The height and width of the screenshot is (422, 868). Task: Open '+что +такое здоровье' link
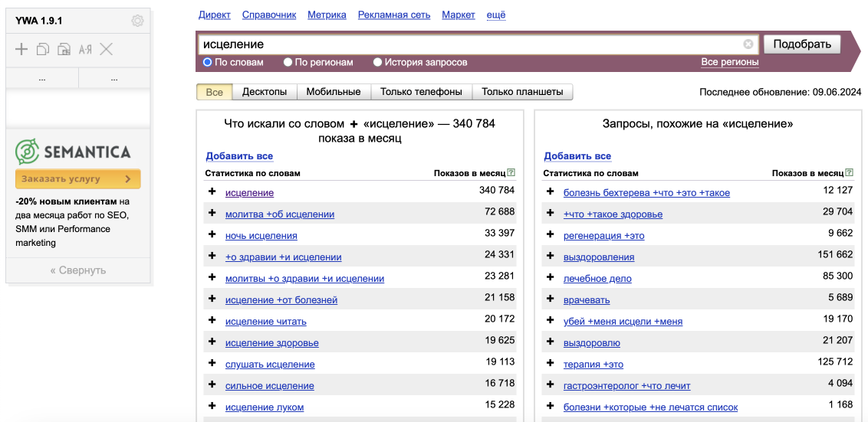613,214
